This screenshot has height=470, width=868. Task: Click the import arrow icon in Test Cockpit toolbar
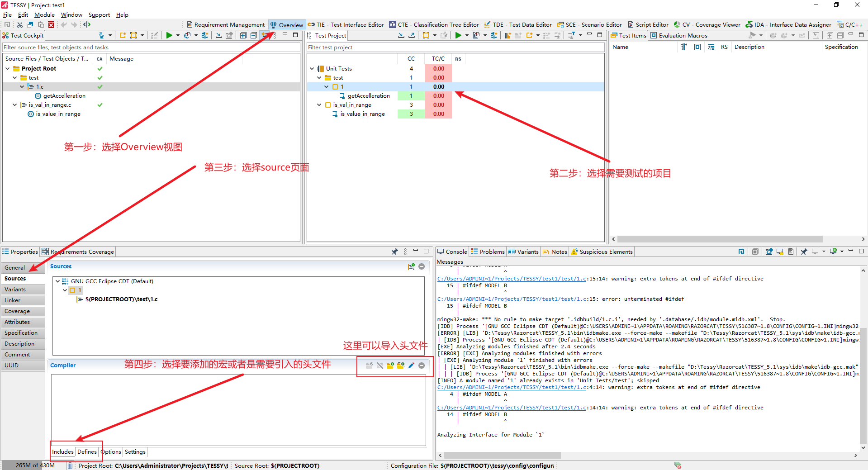[219, 35]
